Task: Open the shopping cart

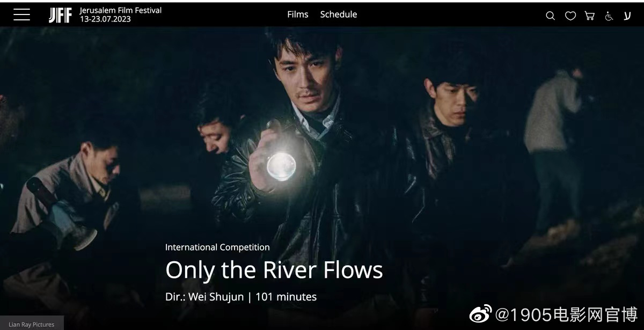Action: pyautogui.click(x=589, y=16)
